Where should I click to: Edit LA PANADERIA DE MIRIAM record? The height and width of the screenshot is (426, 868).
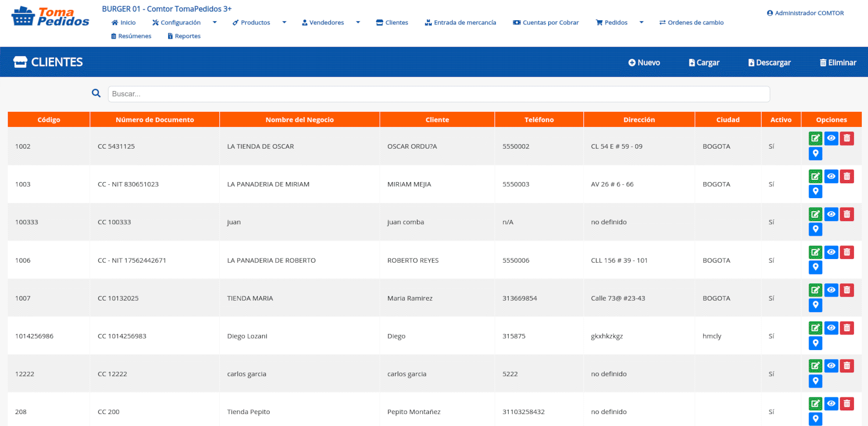815,176
